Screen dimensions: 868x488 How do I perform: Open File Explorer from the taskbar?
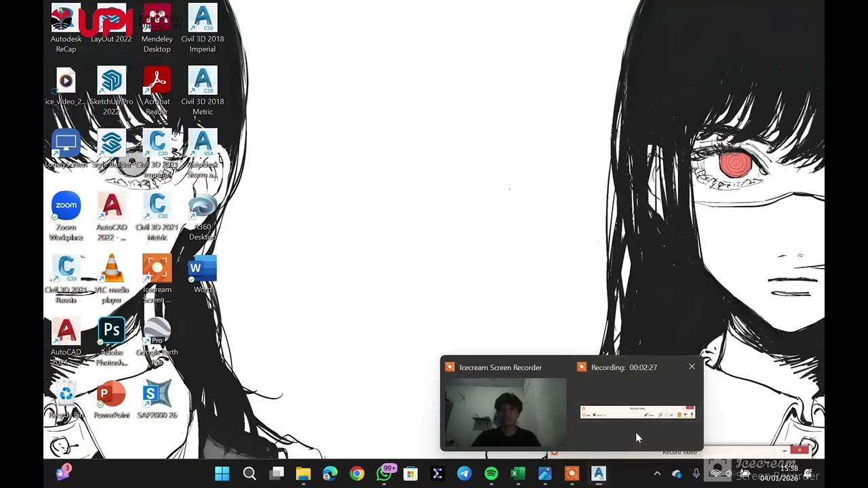[303, 474]
